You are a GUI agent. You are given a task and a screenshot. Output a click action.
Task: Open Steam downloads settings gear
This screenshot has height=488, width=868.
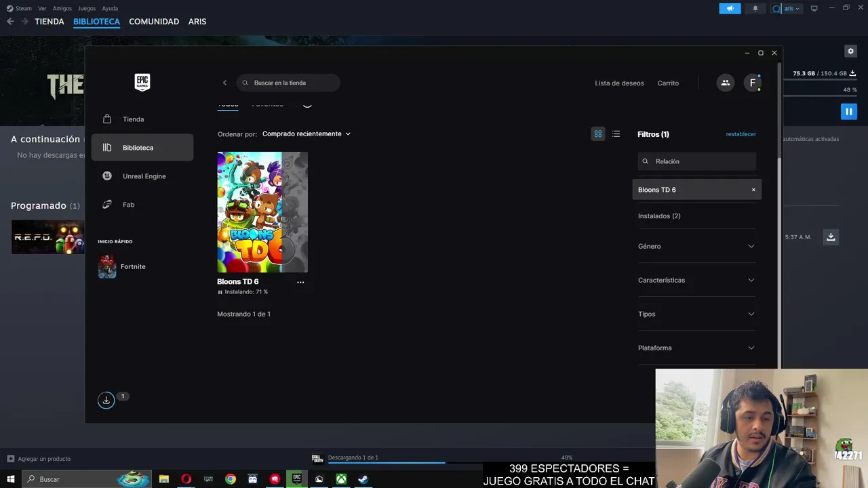[851, 51]
